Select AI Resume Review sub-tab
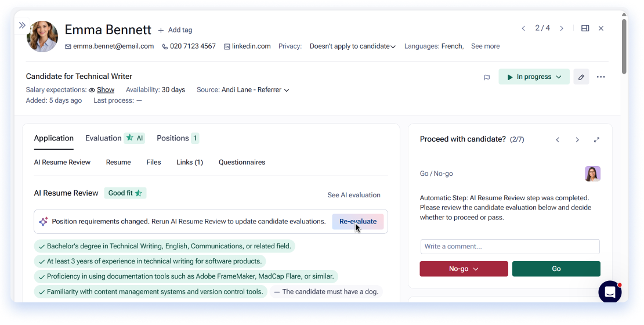 [62, 162]
